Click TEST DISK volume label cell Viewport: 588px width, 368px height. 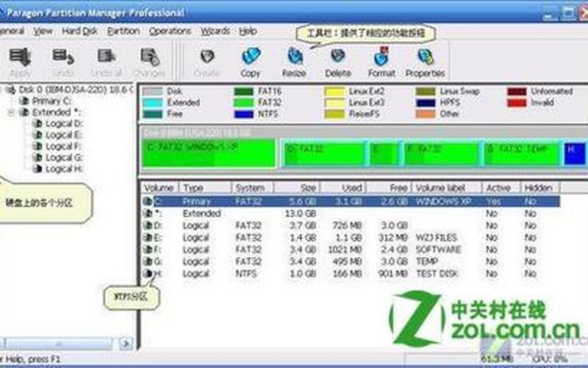click(x=437, y=274)
